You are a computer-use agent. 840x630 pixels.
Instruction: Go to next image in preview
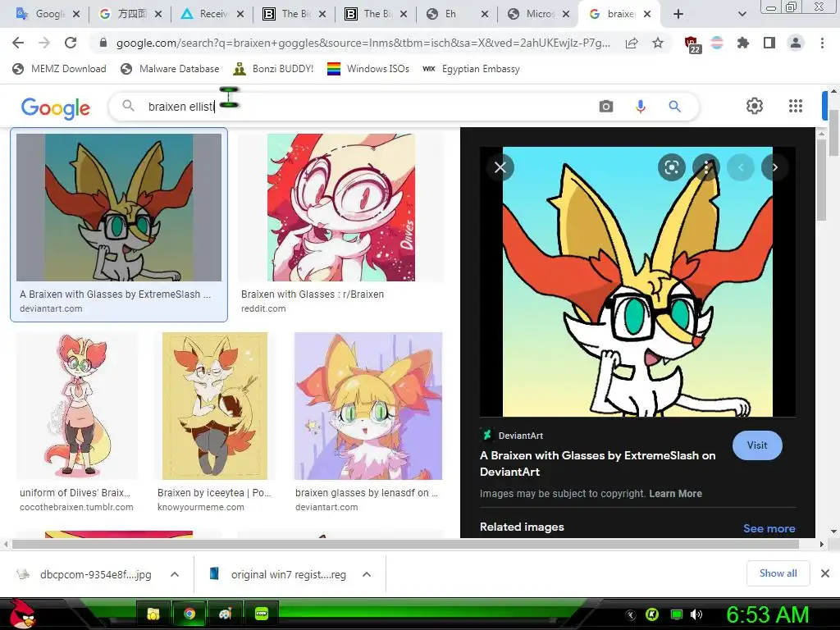(x=774, y=167)
